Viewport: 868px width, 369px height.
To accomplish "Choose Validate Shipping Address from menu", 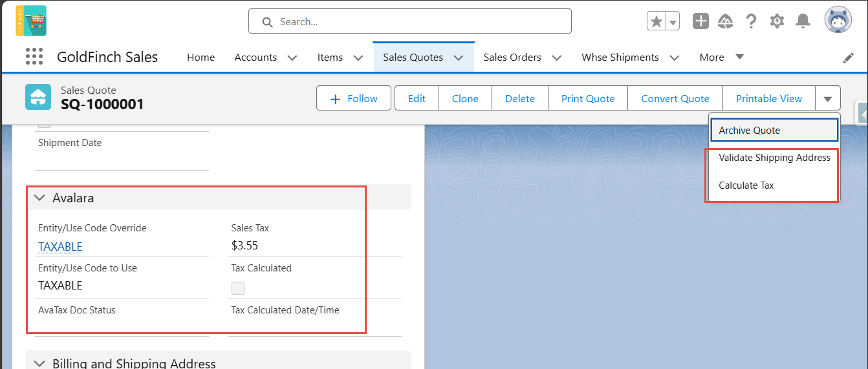I will pos(774,158).
